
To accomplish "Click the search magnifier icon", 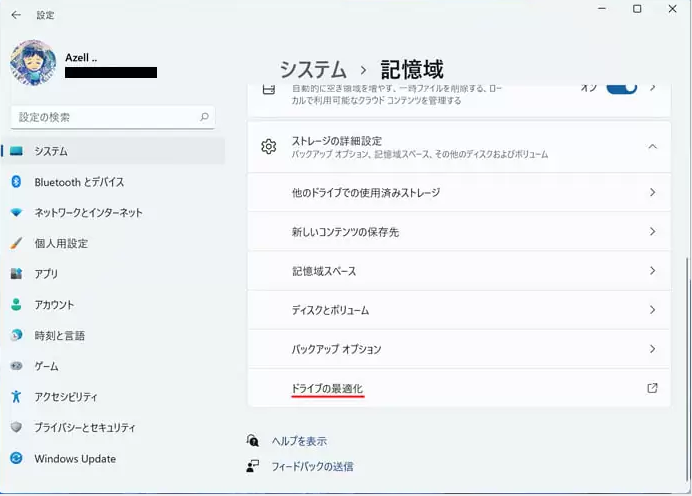I will 204,117.
